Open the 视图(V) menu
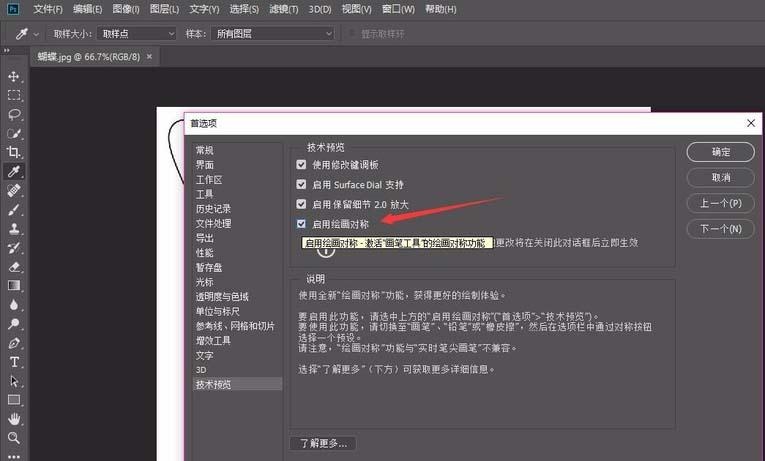This screenshot has height=461, width=765. (357, 9)
